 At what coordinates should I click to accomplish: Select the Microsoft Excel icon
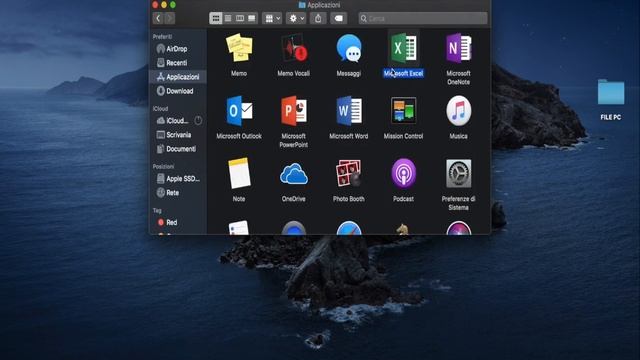pyautogui.click(x=404, y=48)
